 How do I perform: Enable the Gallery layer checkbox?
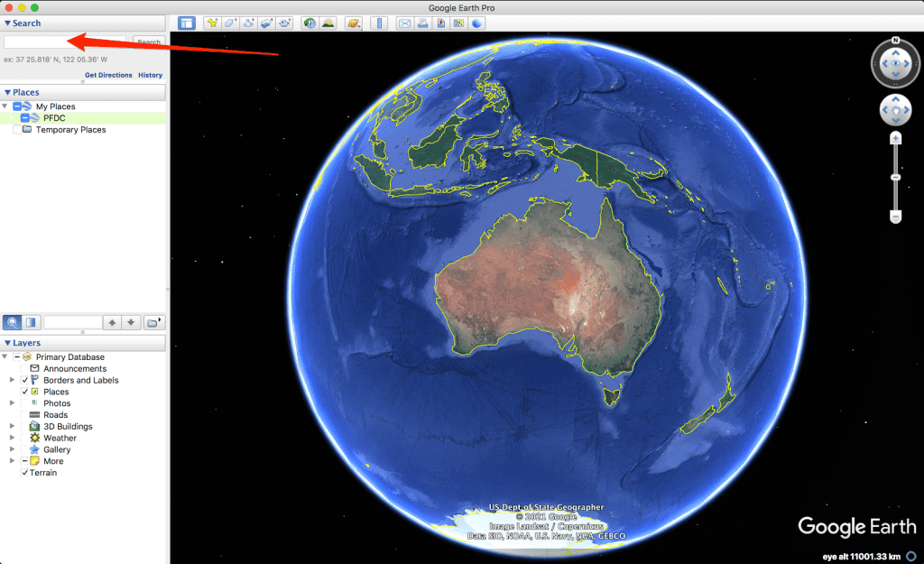click(x=24, y=449)
